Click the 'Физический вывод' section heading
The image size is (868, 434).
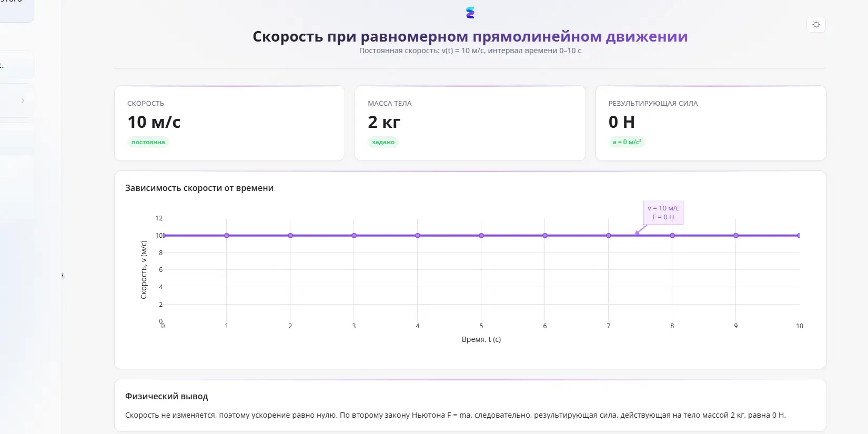pos(167,396)
